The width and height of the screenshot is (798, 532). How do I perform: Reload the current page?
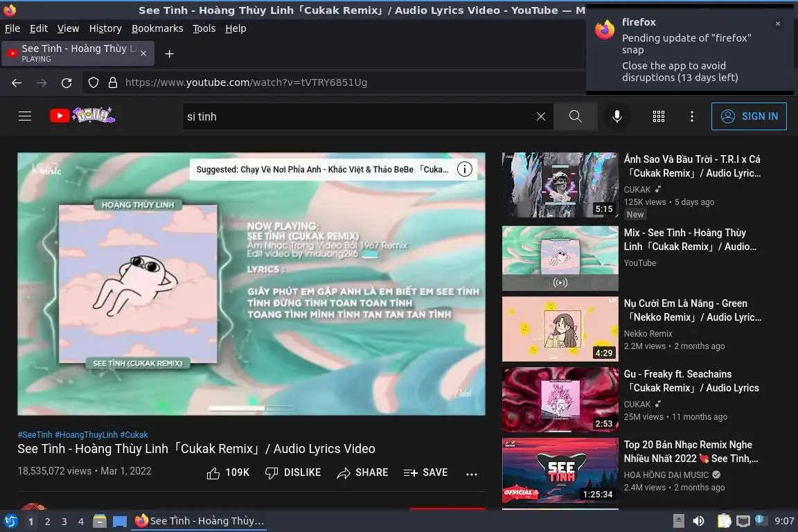tap(66, 82)
